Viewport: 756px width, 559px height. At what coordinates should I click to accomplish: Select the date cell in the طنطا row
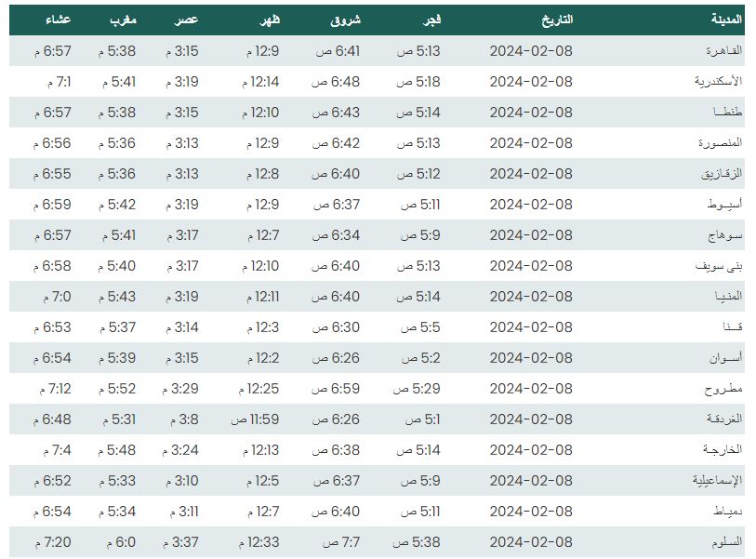[x=531, y=113]
